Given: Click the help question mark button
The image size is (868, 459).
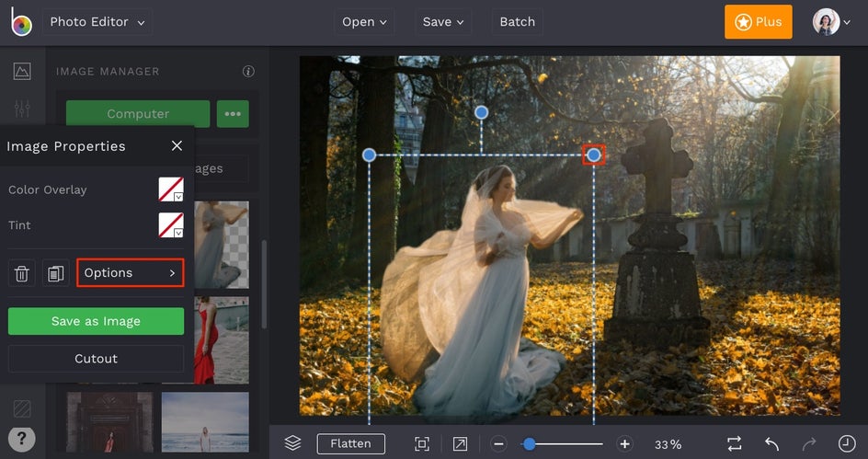Looking at the screenshot, I should (x=21, y=438).
